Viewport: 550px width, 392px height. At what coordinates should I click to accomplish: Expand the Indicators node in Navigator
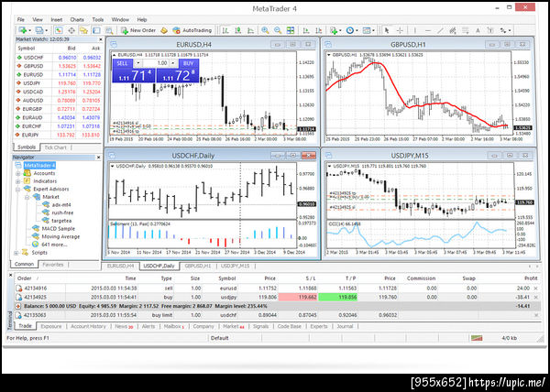point(18,181)
